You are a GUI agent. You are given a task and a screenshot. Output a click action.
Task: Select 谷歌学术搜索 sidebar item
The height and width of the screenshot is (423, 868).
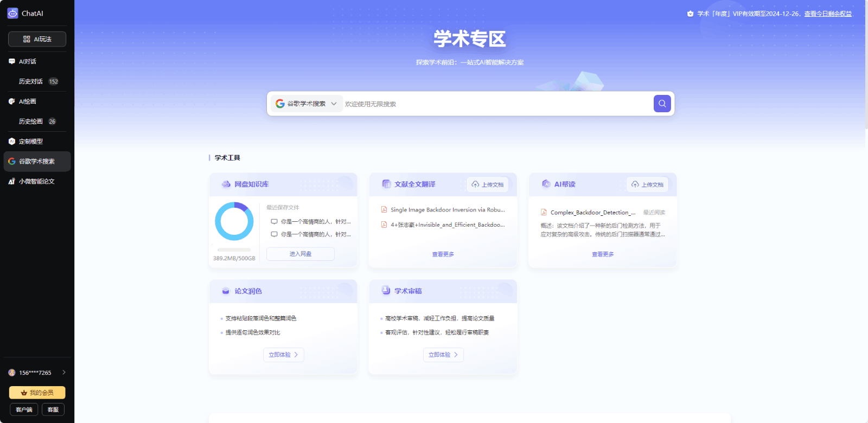click(x=37, y=162)
